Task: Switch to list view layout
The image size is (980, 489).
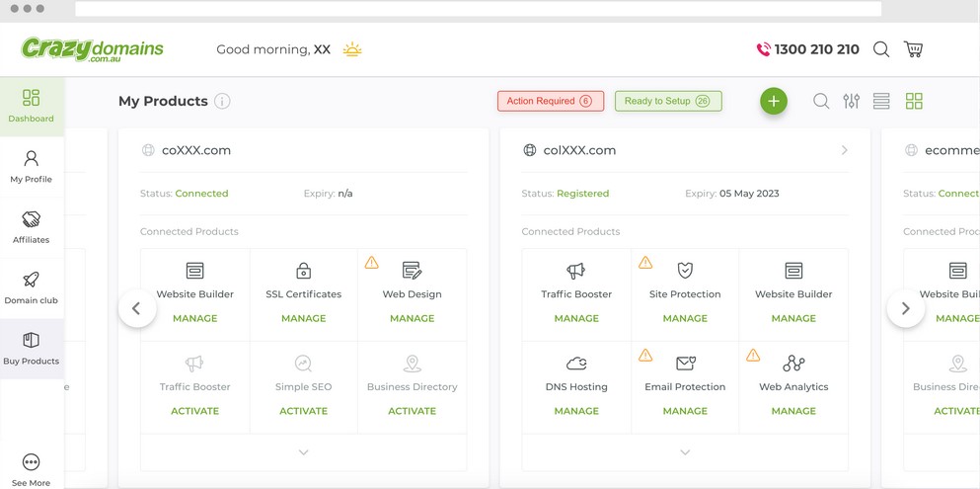Action: tap(881, 102)
